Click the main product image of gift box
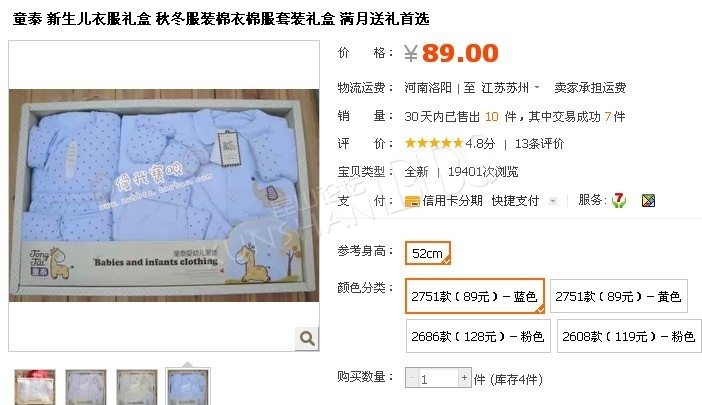 click(x=164, y=195)
